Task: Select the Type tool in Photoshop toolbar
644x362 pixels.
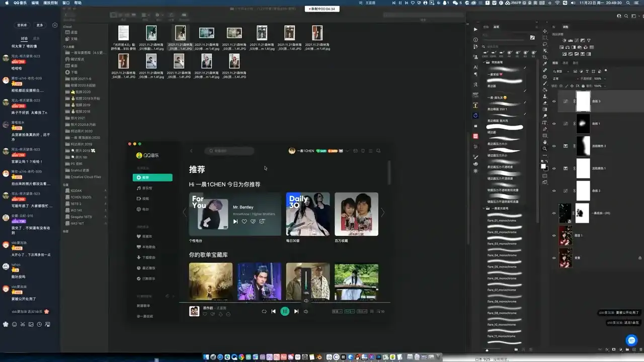Action: pyautogui.click(x=545, y=123)
